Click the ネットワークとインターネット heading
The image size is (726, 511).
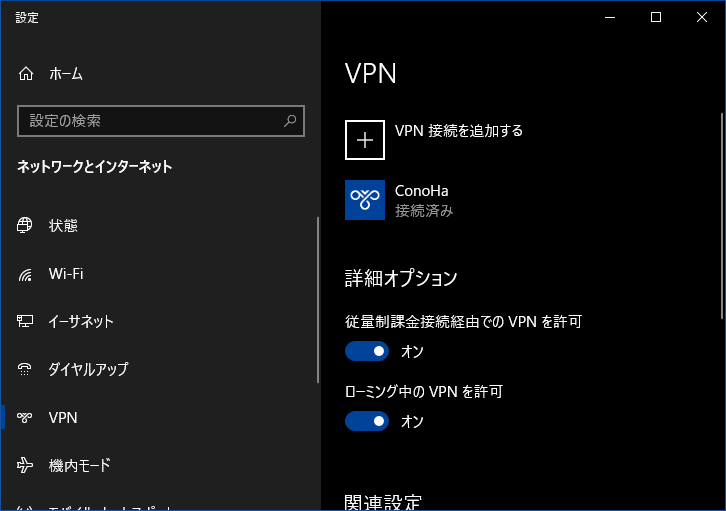tap(94, 167)
